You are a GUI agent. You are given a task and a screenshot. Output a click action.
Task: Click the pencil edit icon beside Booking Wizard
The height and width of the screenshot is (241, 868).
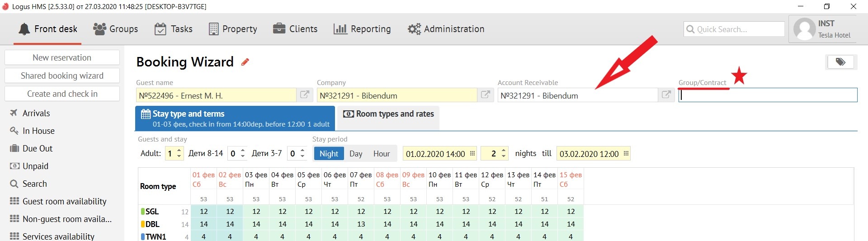click(245, 62)
